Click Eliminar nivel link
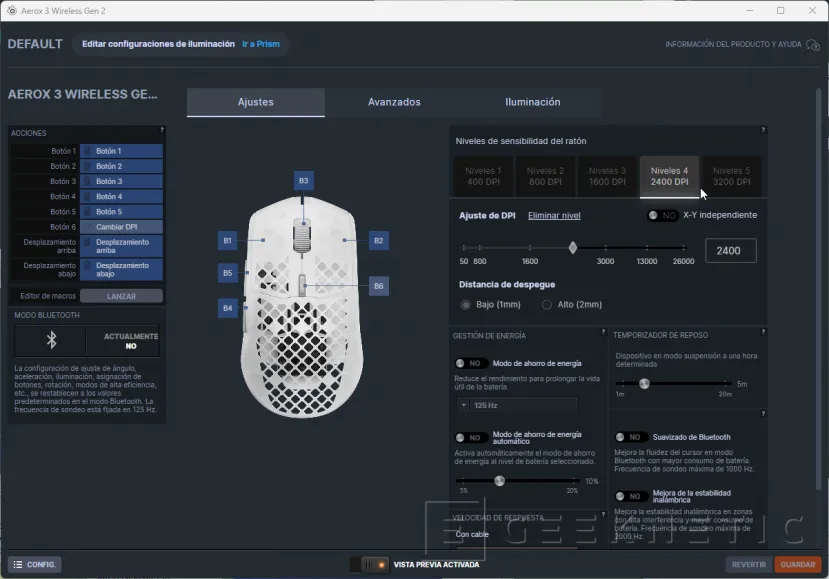 point(554,216)
